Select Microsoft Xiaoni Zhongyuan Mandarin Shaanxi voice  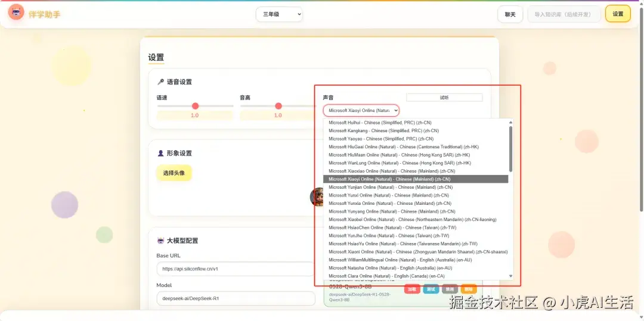(x=416, y=252)
